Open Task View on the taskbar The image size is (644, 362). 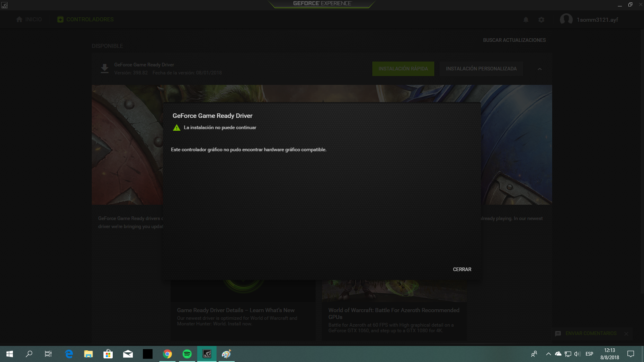click(48, 354)
